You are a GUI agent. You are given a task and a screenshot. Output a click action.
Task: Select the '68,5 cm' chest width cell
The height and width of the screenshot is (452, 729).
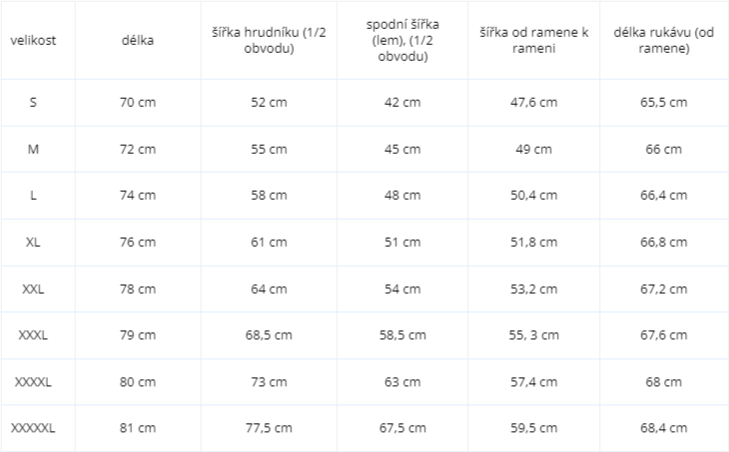click(x=269, y=335)
